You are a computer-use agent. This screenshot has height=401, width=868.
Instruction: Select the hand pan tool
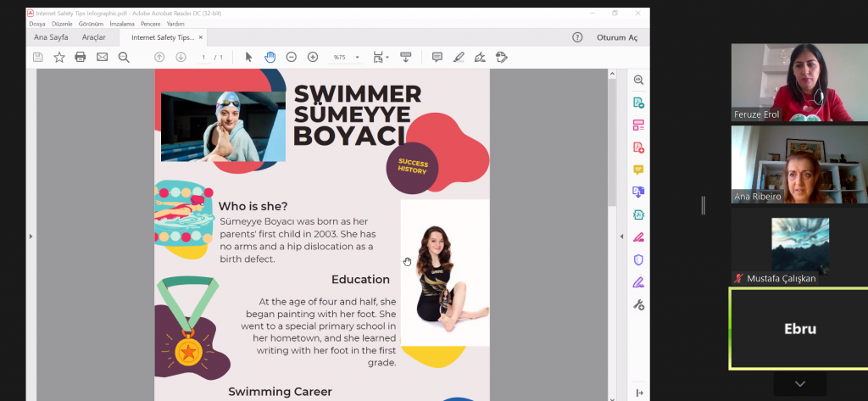point(270,57)
